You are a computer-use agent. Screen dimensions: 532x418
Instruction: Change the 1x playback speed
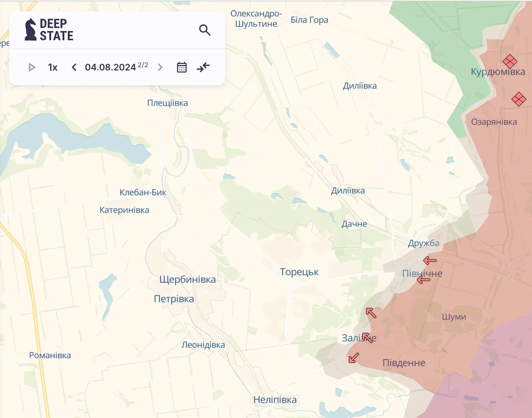52,67
